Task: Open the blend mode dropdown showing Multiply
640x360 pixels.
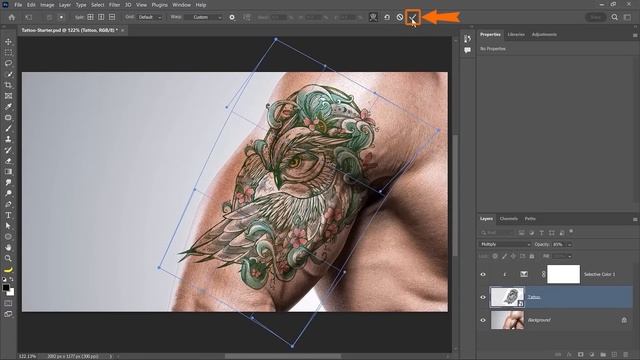Action: pyautogui.click(x=505, y=244)
